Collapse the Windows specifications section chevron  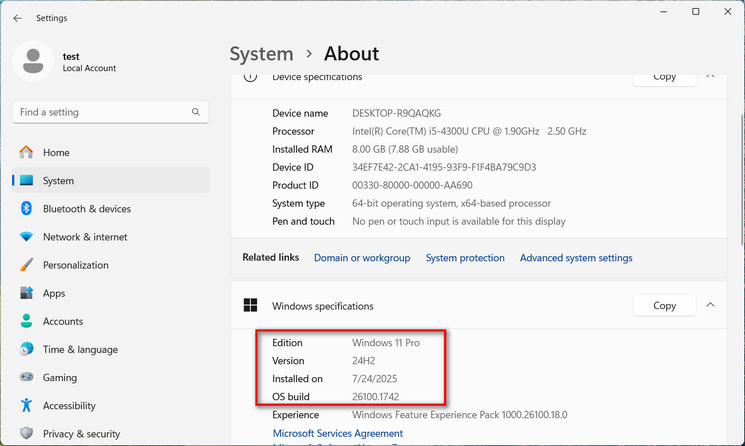(710, 305)
